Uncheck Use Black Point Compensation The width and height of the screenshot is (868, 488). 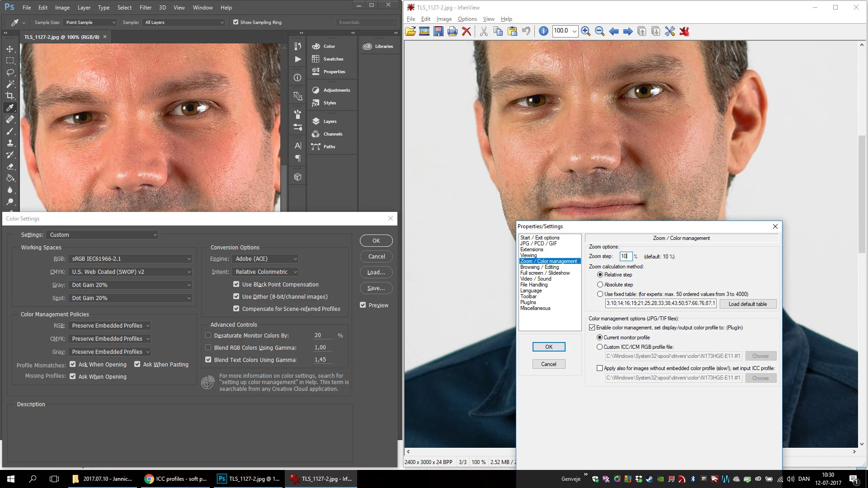(x=236, y=284)
